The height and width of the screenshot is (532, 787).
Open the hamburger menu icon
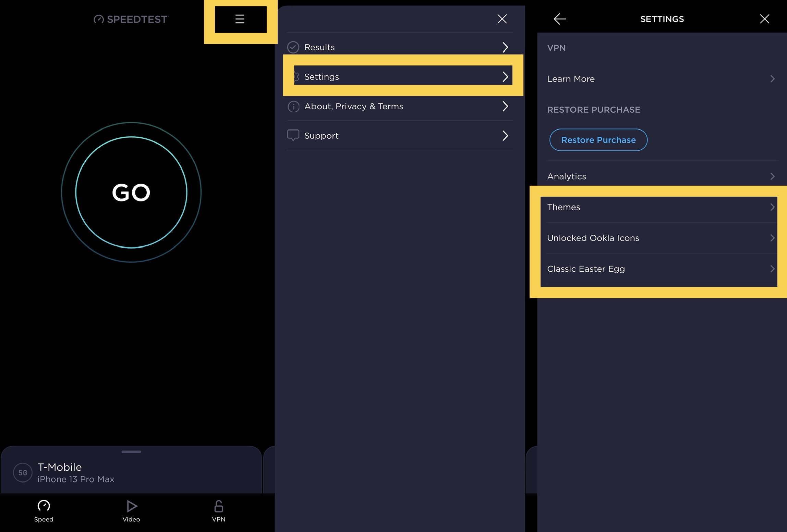pyautogui.click(x=240, y=19)
